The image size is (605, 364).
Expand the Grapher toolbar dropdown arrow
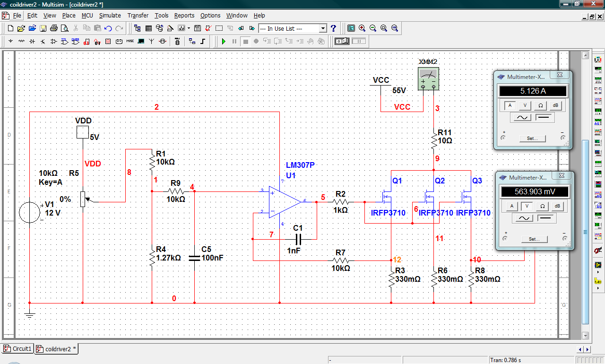188,28
